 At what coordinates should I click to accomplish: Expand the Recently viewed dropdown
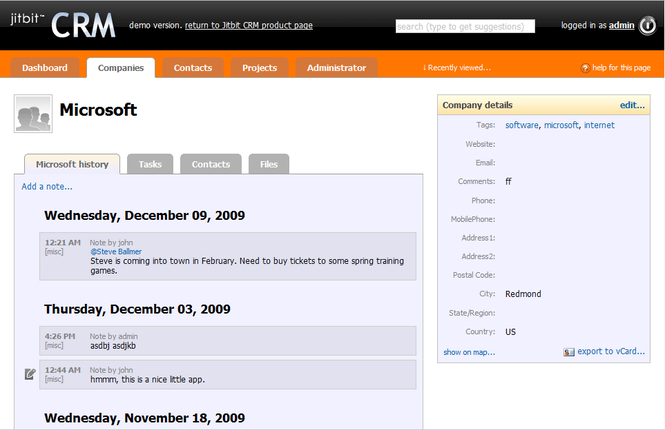click(456, 68)
